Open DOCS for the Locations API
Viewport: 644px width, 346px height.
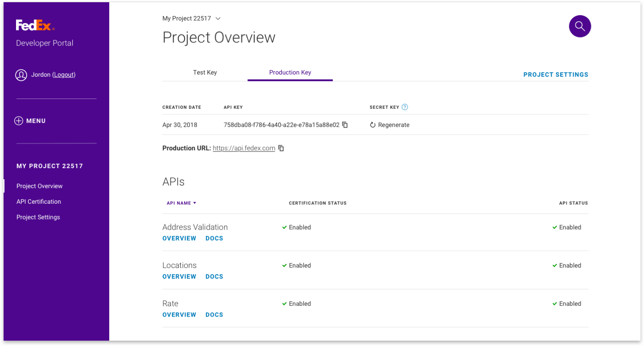click(214, 276)
